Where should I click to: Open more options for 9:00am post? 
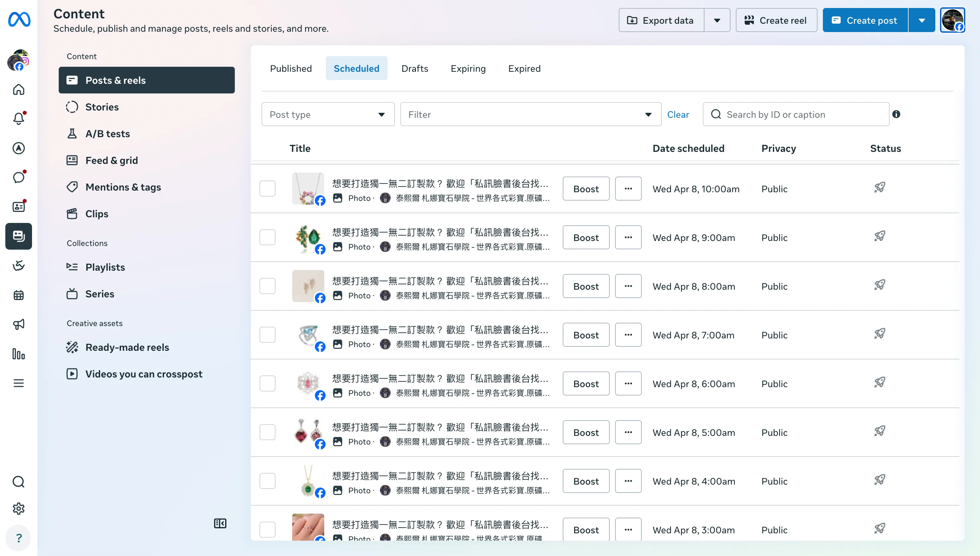(x=628, y=237)
